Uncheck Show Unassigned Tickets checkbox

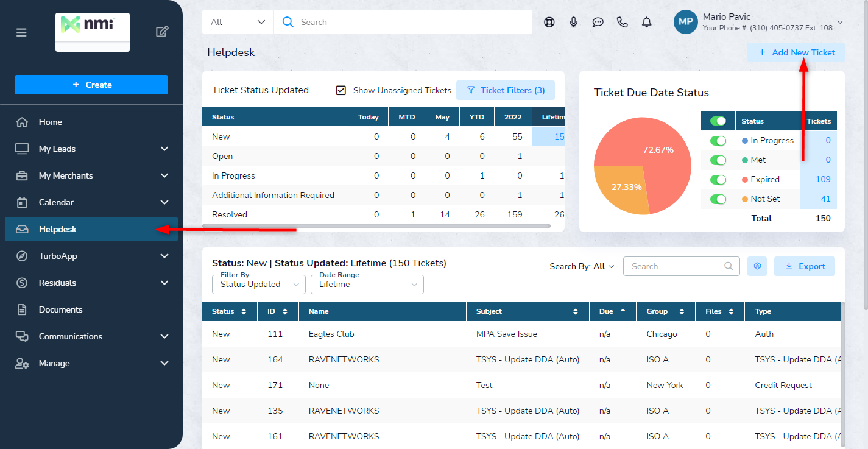(x=341, y=90)
